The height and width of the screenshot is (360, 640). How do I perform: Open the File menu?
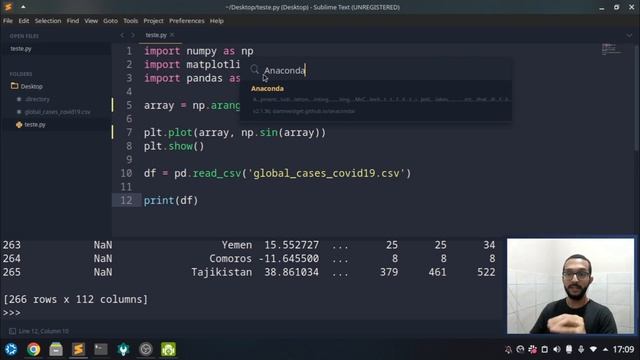coord(8,21)
